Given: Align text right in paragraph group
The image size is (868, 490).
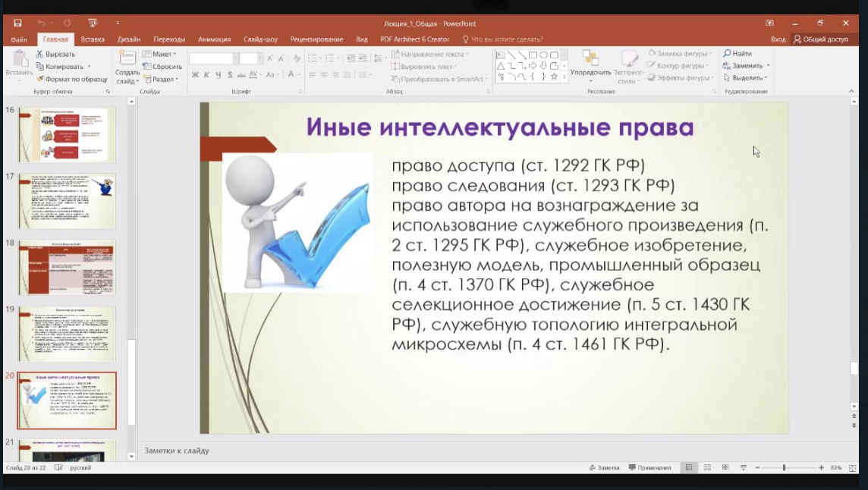Looking at the screenshot, I should coord(335,75).
